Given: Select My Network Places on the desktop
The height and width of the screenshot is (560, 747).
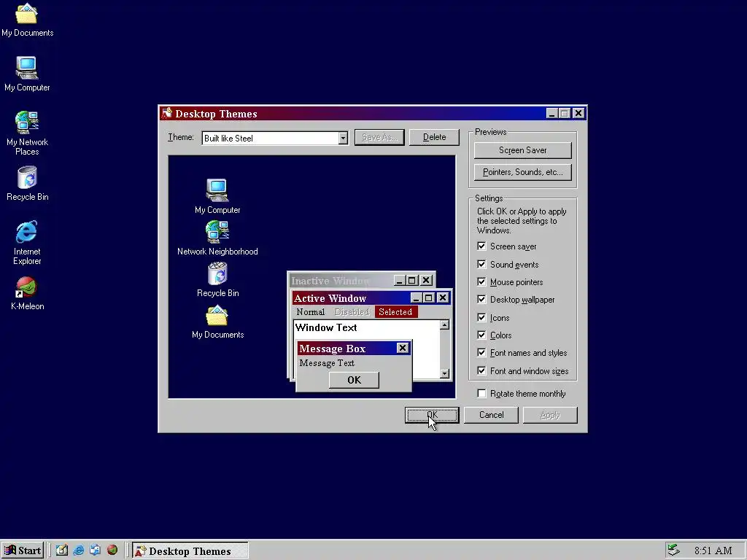Looking at the screenshot, I should (27, 133).
